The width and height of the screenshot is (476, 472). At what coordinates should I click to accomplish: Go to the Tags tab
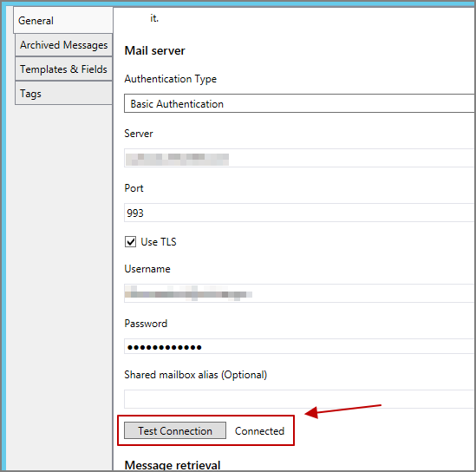click(x=64, y=93)
